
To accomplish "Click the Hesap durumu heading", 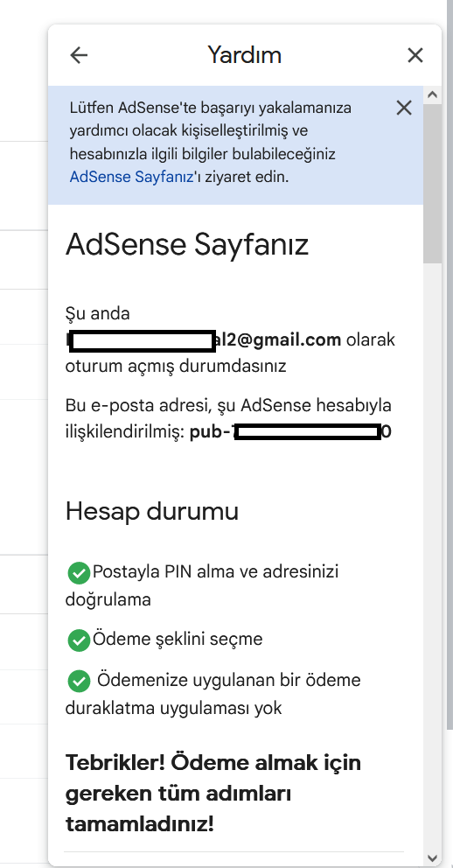I will [152, 512].
